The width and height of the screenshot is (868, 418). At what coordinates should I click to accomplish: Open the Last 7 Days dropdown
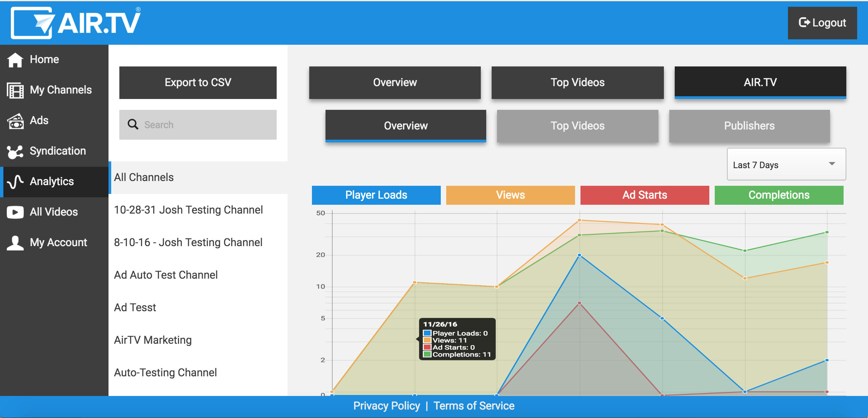(786, 164)
